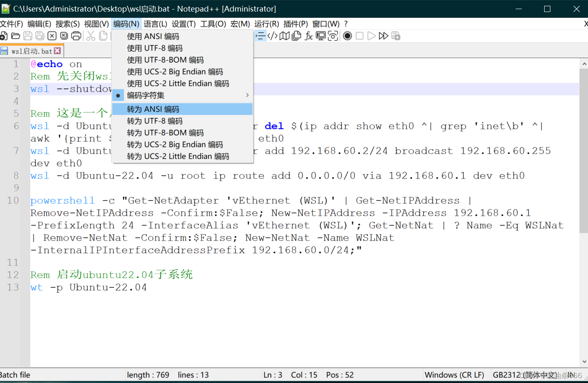
Task: Toggle show all characters display
Action: [x=272, y=36]
